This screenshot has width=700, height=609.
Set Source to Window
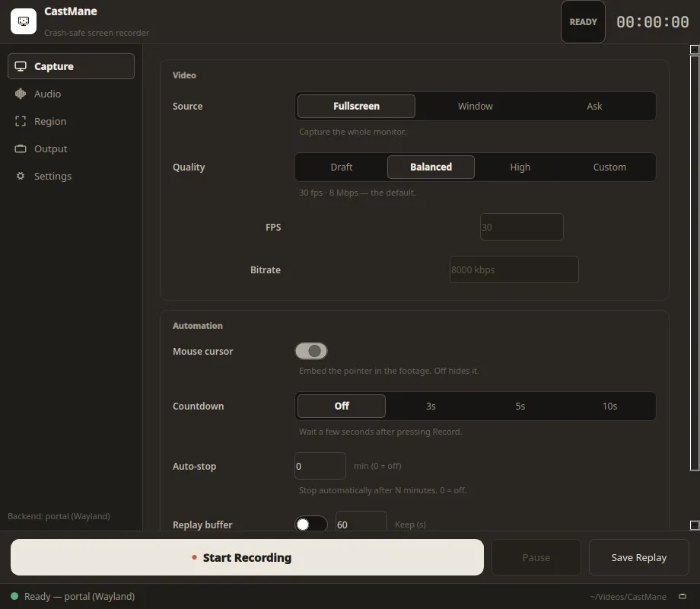click(x=476, y=107)
